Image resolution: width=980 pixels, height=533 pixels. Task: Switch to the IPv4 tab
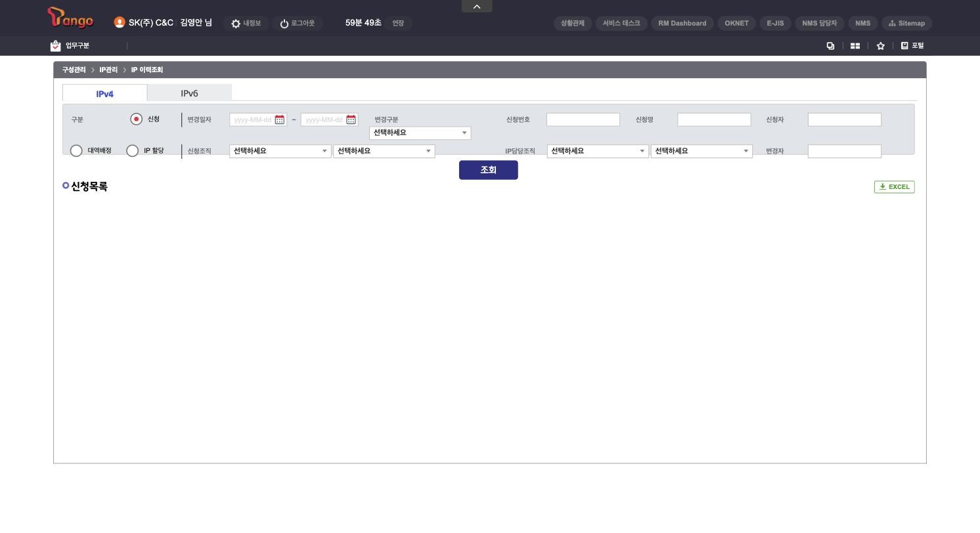point(104,93)
